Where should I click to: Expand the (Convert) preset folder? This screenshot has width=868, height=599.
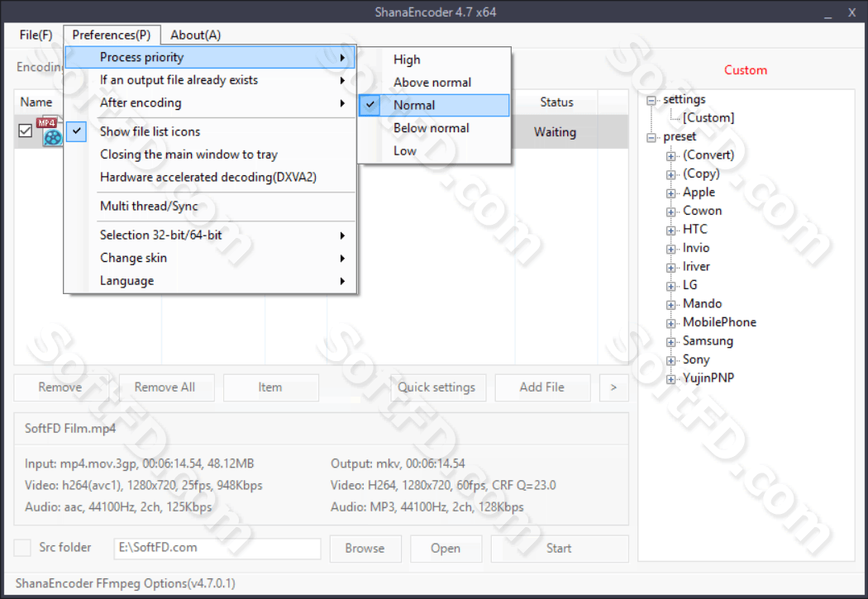pyautogui.click(x=671, y=156)
